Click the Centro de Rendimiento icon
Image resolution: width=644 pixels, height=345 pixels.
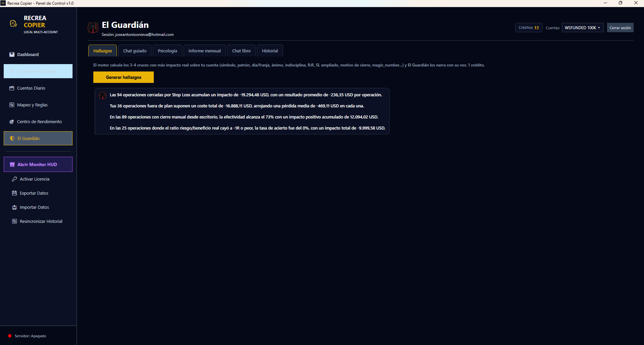[x=12, y=121]
